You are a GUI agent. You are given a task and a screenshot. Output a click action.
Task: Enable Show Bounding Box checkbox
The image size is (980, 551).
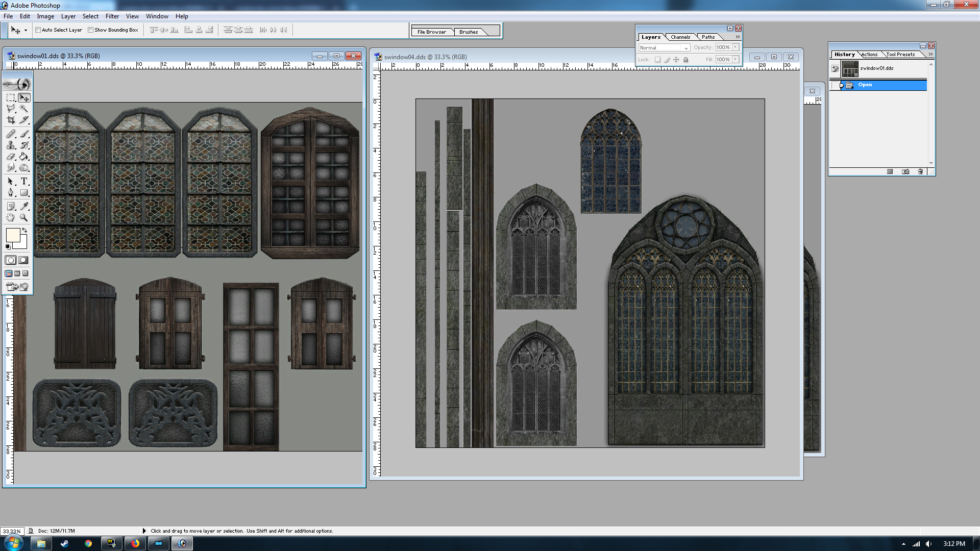[90, 30]
